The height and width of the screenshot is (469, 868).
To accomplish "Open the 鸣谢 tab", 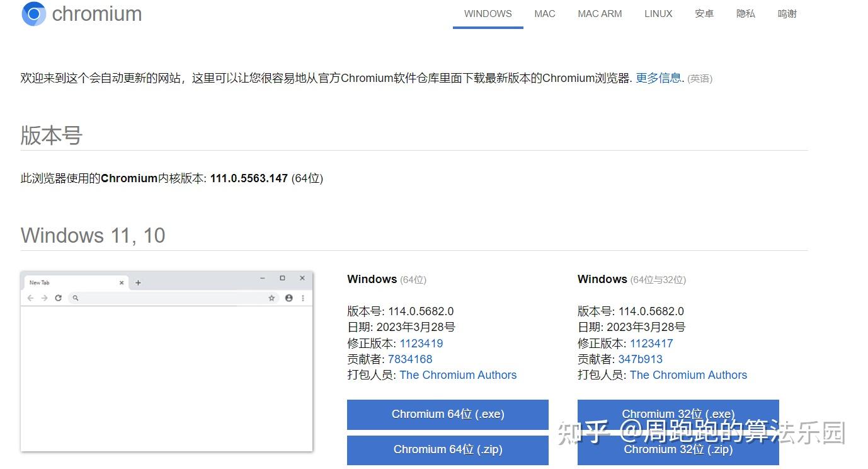I will 787,14.
